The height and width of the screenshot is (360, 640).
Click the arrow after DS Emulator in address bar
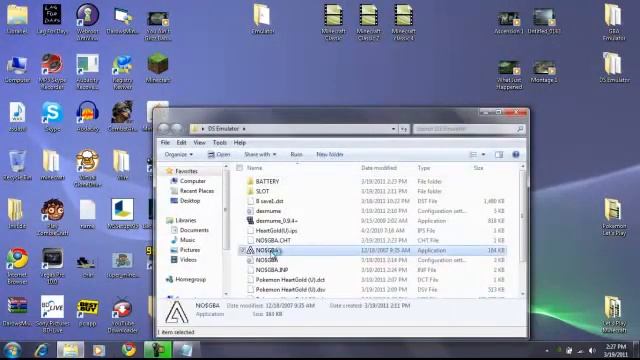[244, 129]
